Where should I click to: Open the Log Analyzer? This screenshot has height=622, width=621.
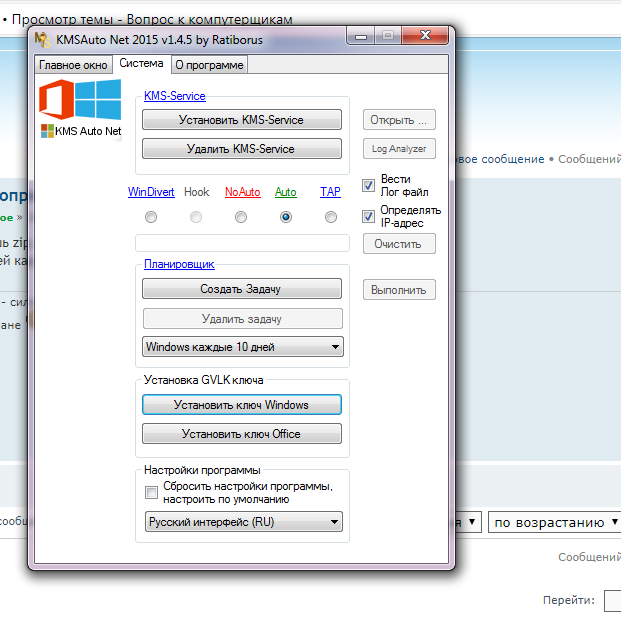(x=399, y=149)
